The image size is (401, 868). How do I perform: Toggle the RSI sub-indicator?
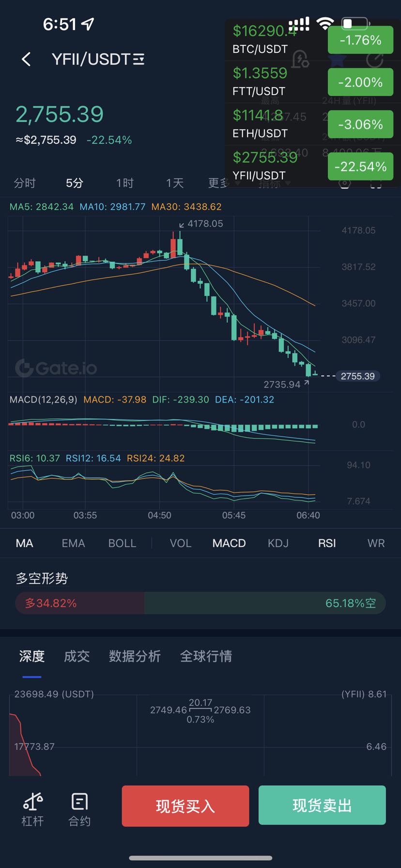pos(327,543)
